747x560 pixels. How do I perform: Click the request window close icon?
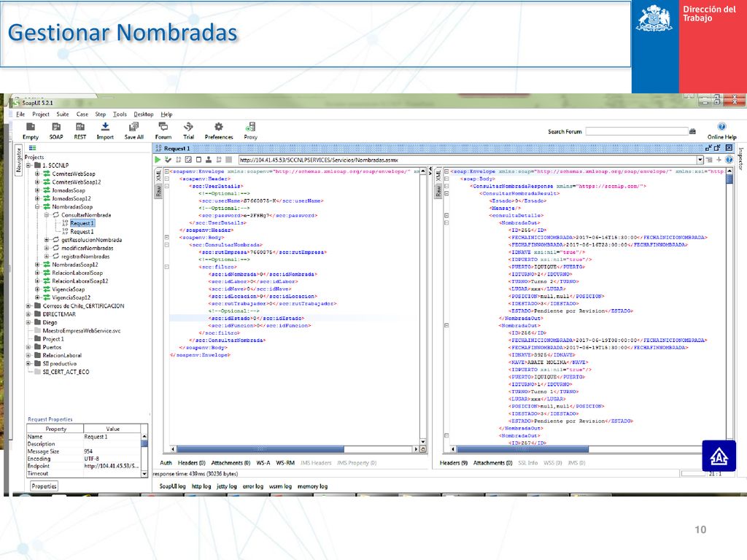point(729,148)
